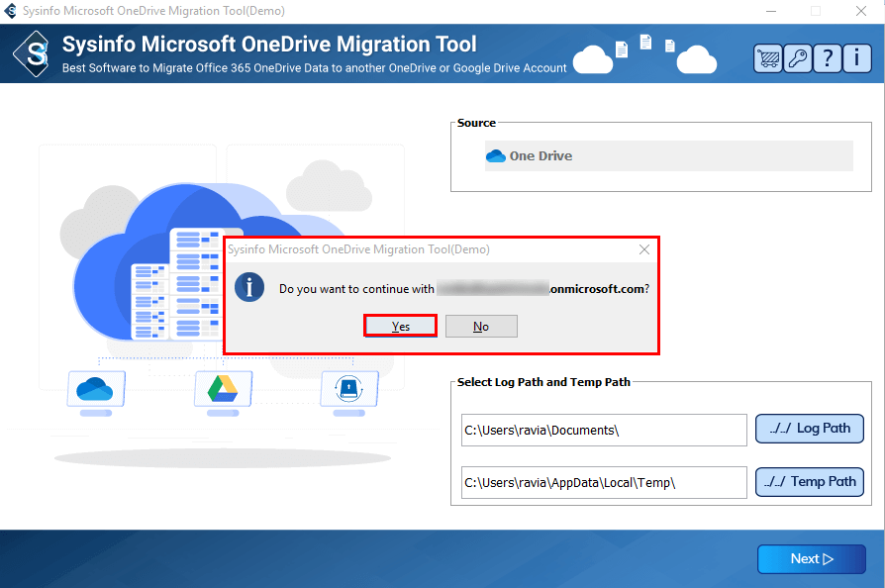Click the "Best Software to Migrate" subtitle text

pos(314,67)
